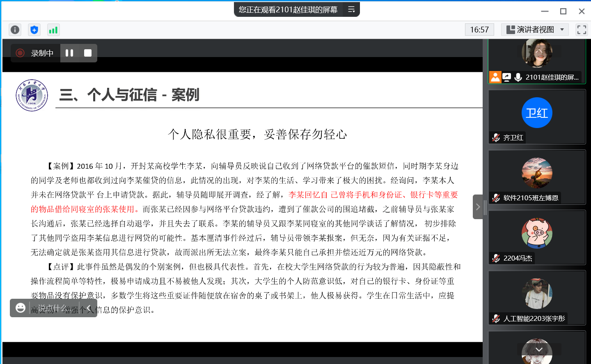Enter fullscreen with the corner brackets icon
591x364 pixels.
click(x=581, y=30)
